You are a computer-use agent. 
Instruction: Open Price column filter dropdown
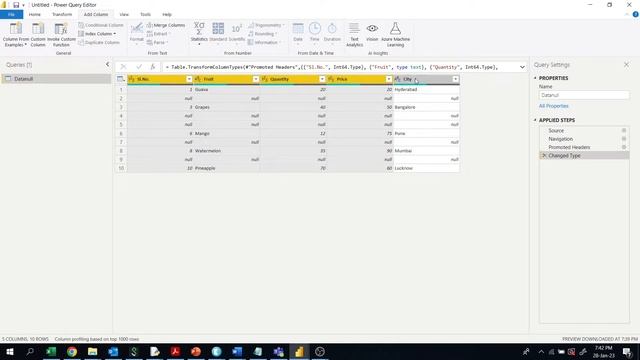389,79
